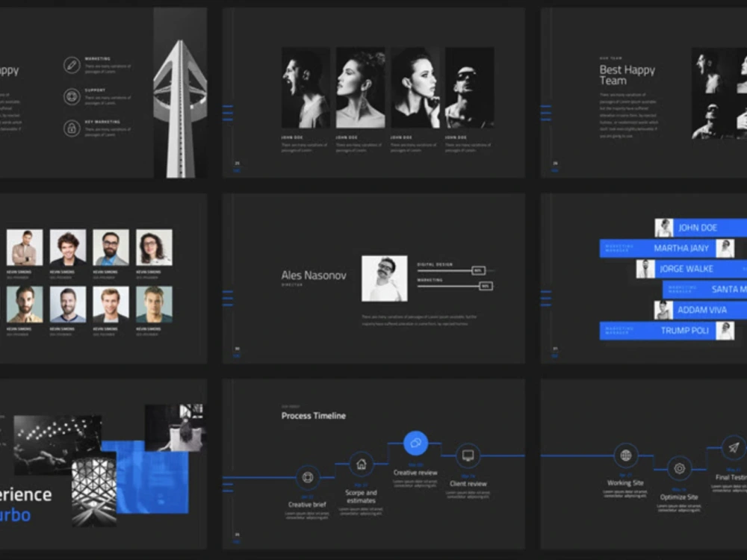Click the pencil icon next to Marketing
The height and width of the screenshot is (560, 747).
(72, 65)
